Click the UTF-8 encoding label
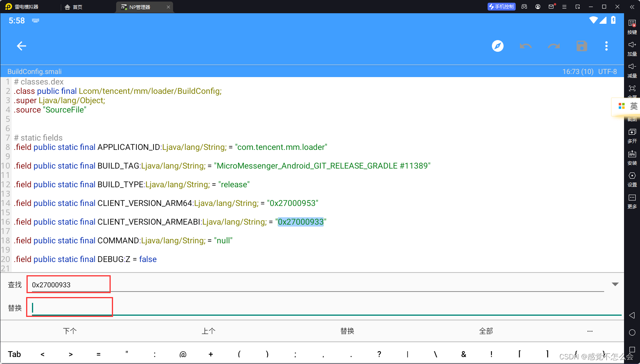 point(608,71)
